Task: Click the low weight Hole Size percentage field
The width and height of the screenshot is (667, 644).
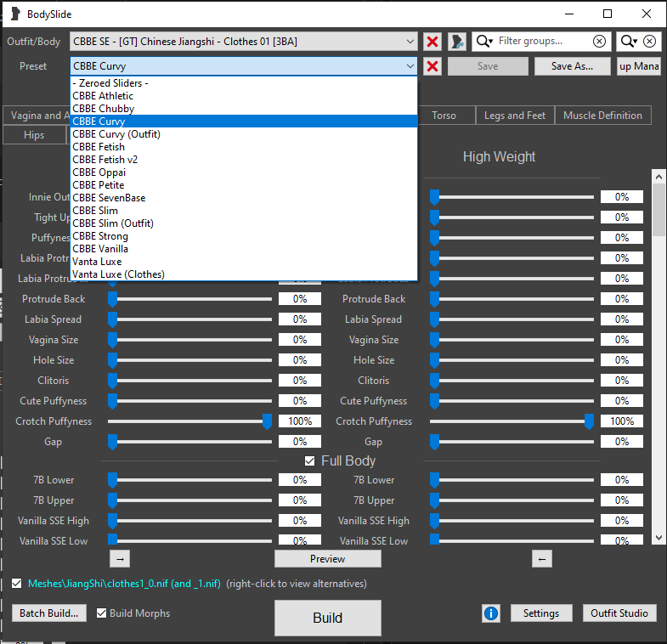Action: [300, 360]
